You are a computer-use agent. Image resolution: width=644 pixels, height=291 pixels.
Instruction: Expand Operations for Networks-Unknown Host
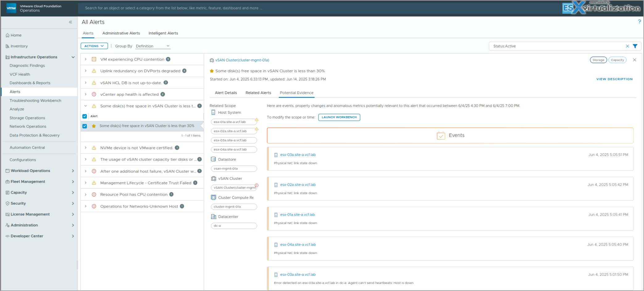86,206
